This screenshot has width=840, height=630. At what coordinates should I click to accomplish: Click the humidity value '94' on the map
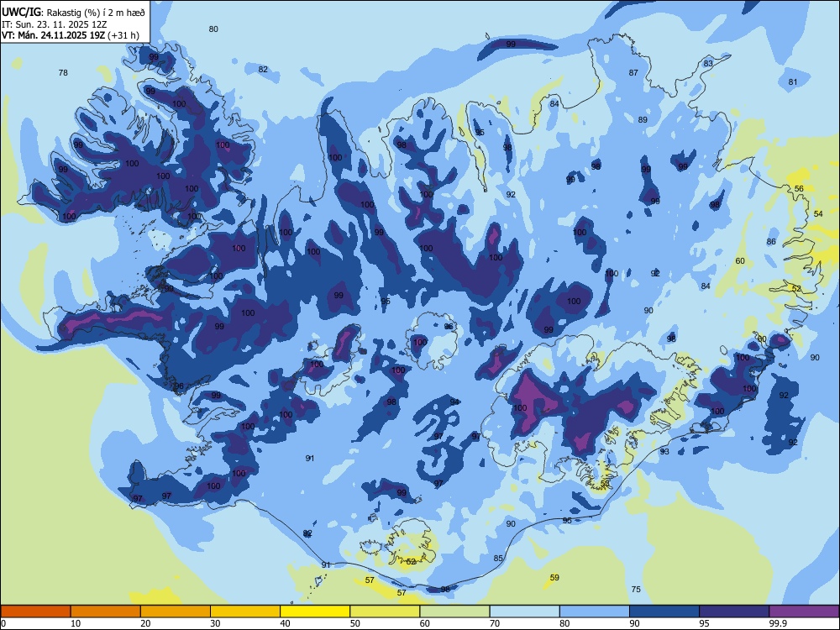[454, 402]
